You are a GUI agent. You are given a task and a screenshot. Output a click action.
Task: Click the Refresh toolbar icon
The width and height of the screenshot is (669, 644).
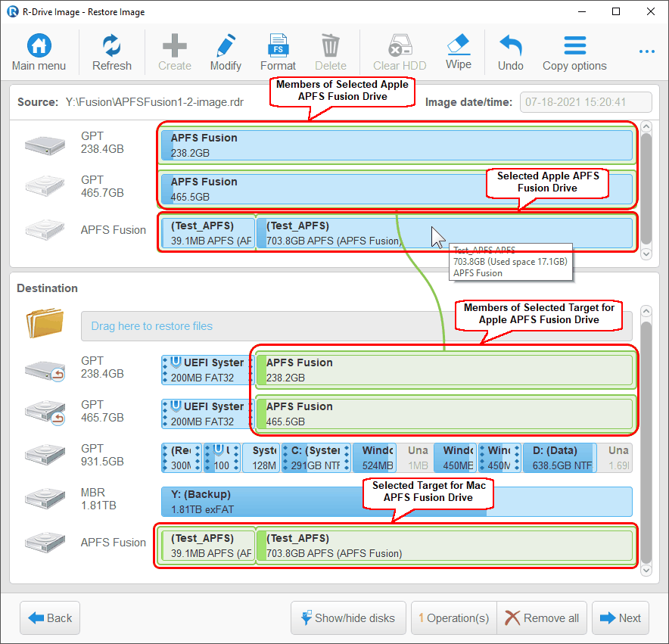click(x=111, y=45)
